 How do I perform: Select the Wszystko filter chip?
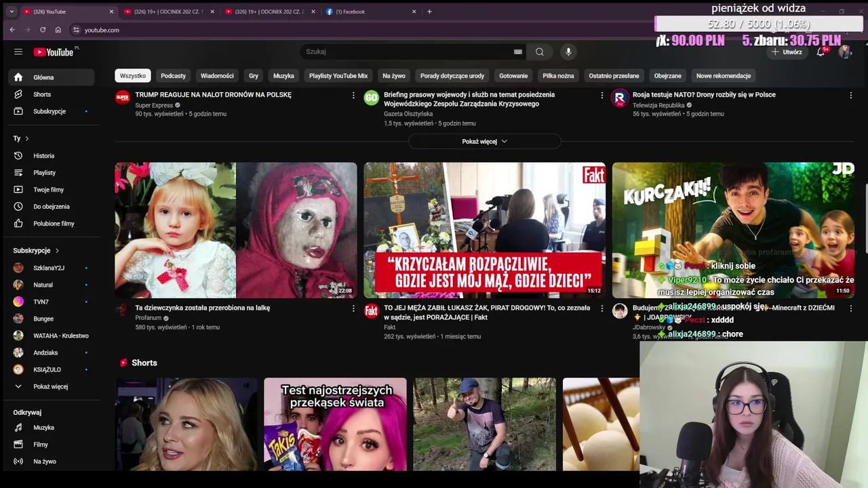pos(133,76)
